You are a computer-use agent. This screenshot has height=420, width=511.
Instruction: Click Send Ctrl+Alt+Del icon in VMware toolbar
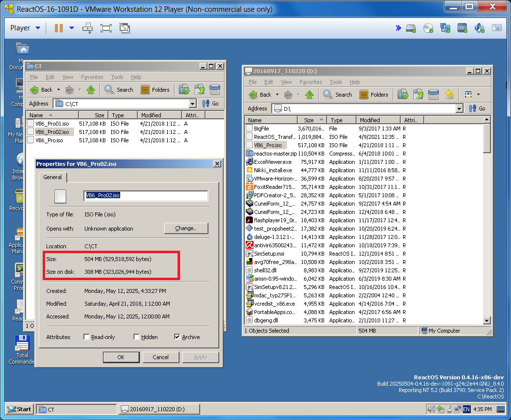[x=87, y=28]
